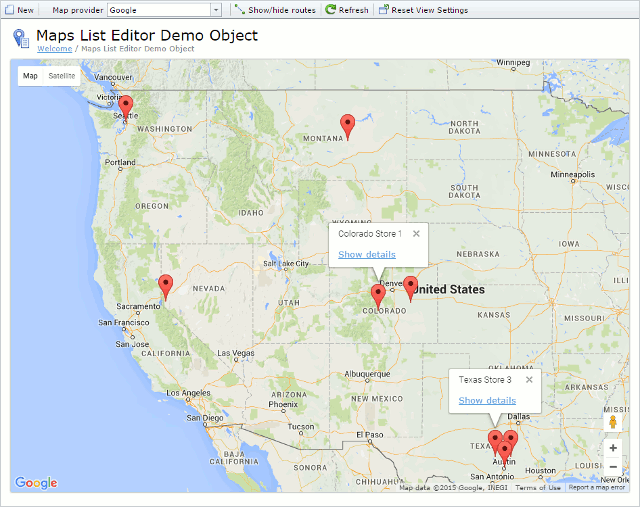Click the marker near Sacramento
Image resolution: width=640 pixels, height=507 pixels.
coord(165,286)
